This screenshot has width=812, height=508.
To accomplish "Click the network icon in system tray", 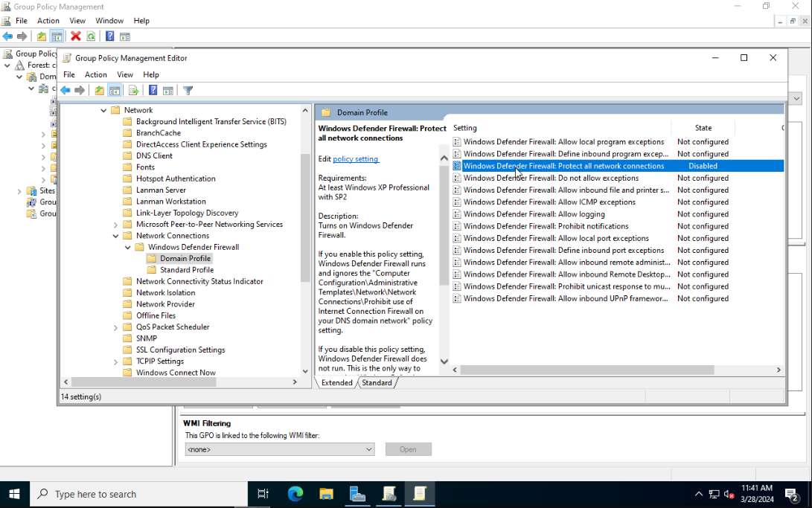I will (x=714, y=495).
